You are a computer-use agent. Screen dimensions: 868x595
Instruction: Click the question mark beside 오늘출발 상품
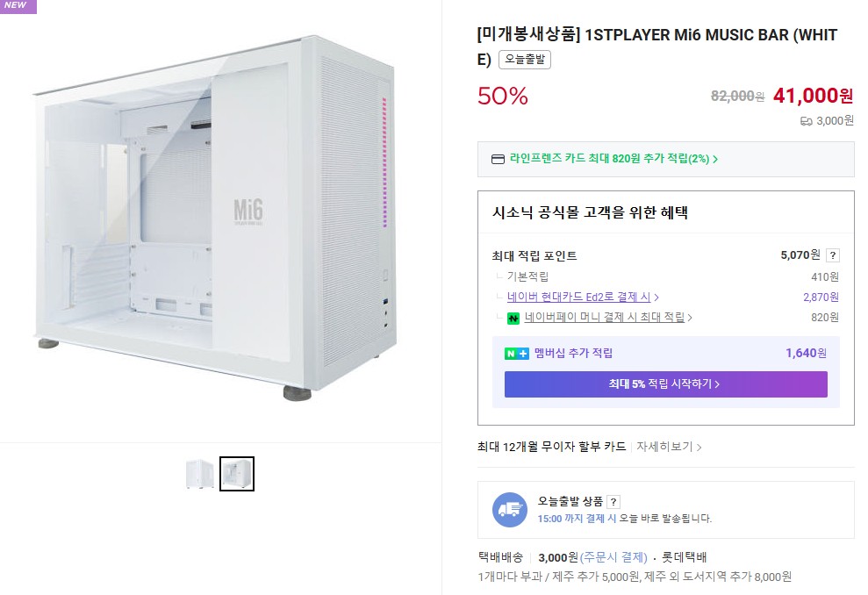[x=613, y=502]
